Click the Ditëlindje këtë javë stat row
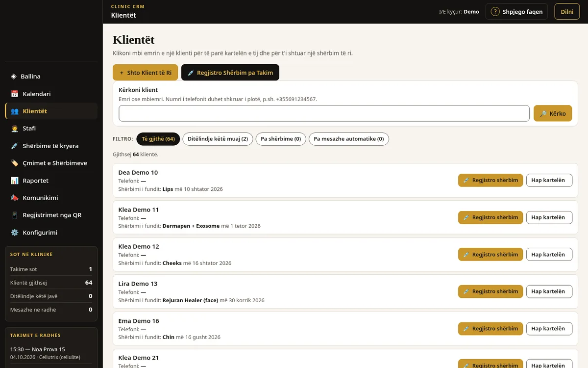Viewport: 588px width, 368px height. [51, 296]
